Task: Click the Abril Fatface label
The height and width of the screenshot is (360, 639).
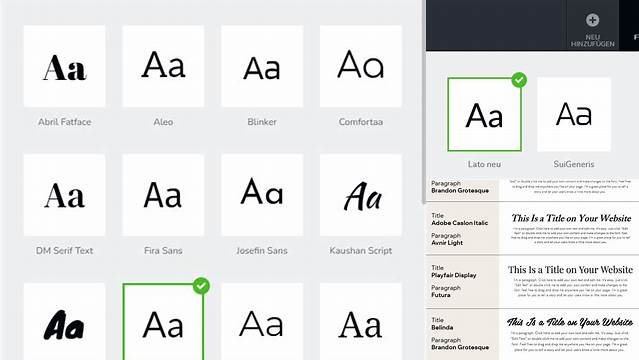Action: point(64,122)
